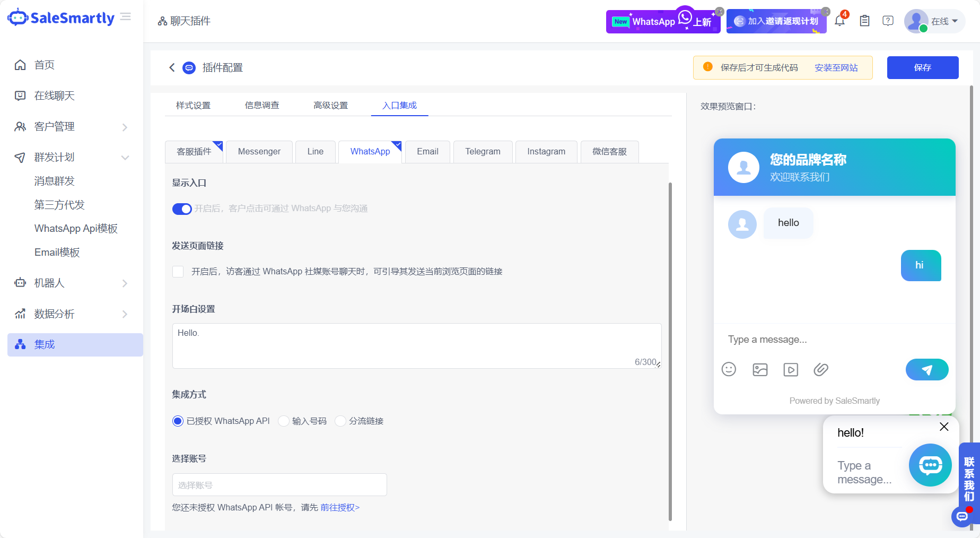The height and width of the screenshot is (538, 980).
Task: Click the blue 保存 button
Action: (x=922, y=68)
